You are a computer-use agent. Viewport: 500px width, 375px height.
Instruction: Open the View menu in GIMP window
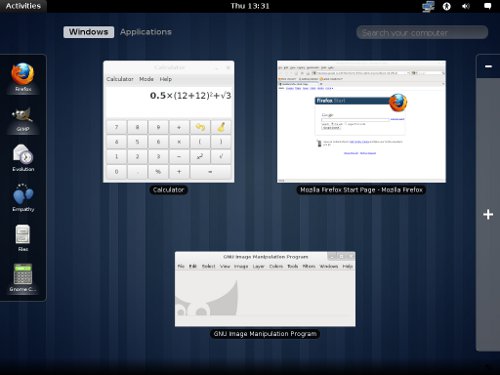point(225,266)
